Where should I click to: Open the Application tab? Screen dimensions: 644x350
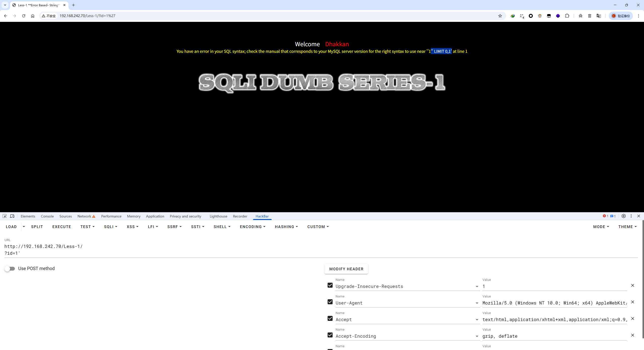click(155, 216)
